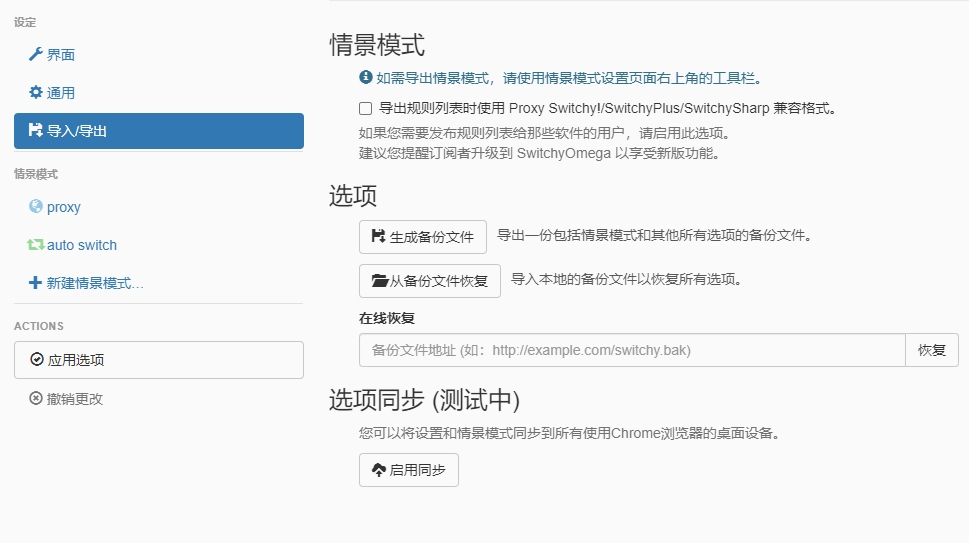Click the plus icon for 新建情景模式

coord(36,283)
